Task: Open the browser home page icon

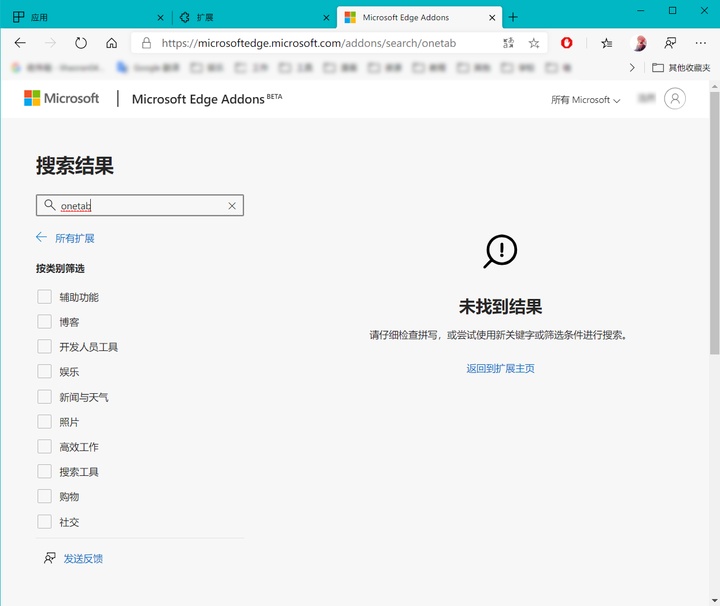Action: tap(112, 43)
